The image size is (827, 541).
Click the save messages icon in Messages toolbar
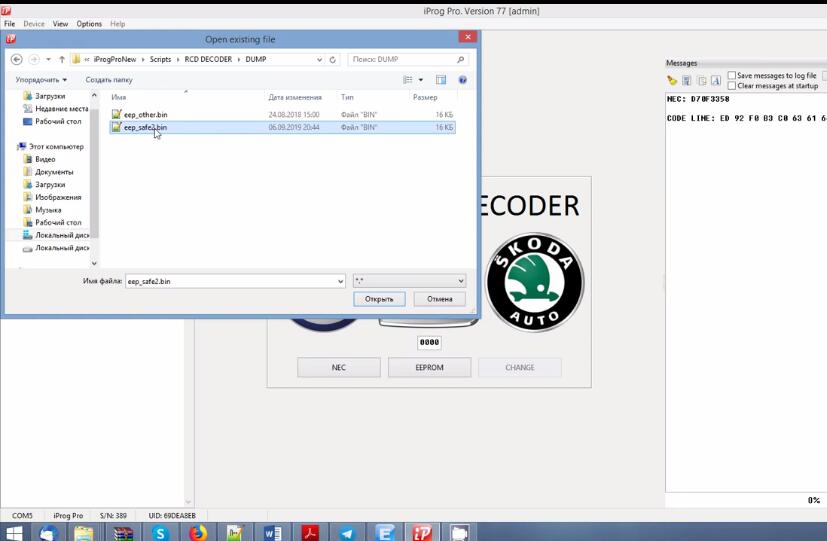point(686,81)
